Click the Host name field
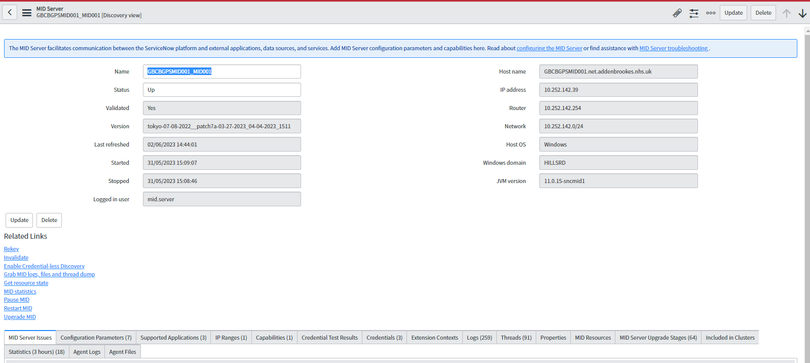810x363 pixels. 618,72
